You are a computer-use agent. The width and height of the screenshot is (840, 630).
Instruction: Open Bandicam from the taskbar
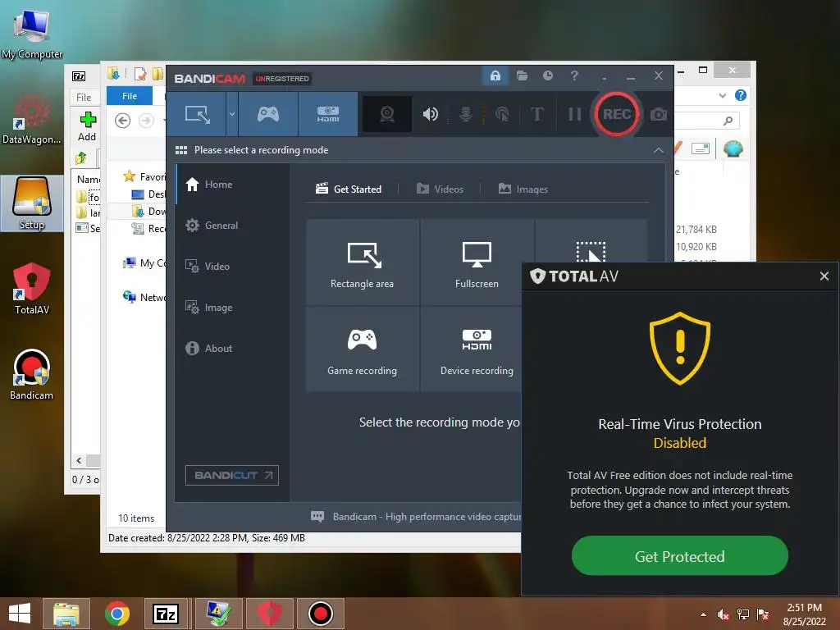pyautogui.click(x=321, y=614)
